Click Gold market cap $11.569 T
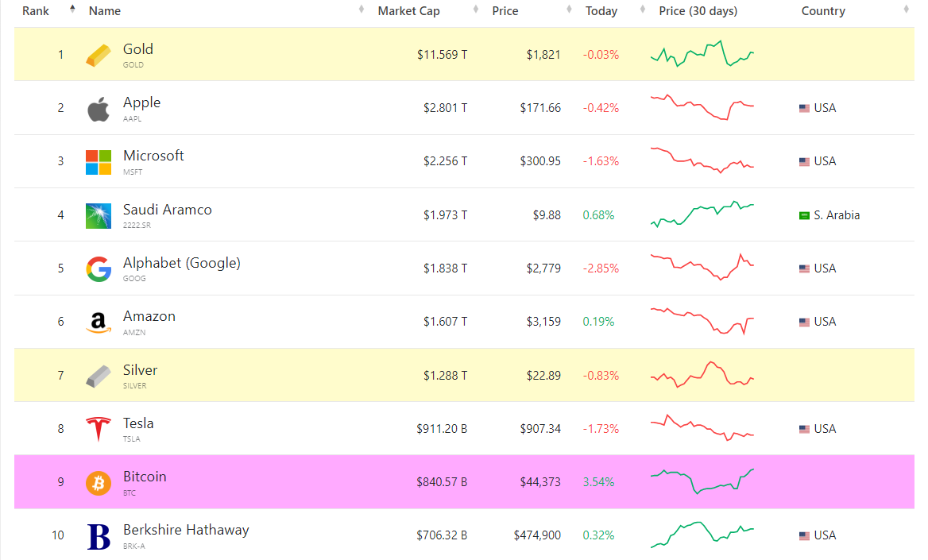Screen dimensions: 928x560 (442, 55)
